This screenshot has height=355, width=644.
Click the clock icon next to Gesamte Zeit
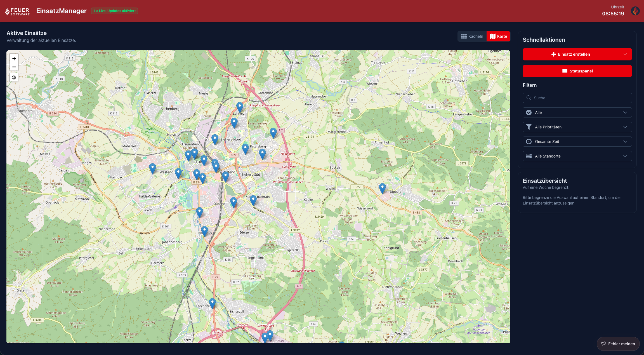pyautogui.click(x=529, y=142)
